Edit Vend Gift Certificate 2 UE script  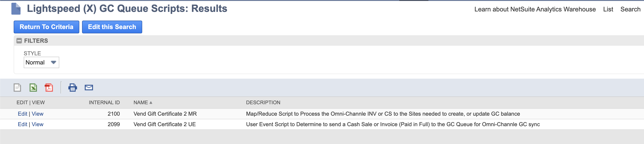click(22, 124)
